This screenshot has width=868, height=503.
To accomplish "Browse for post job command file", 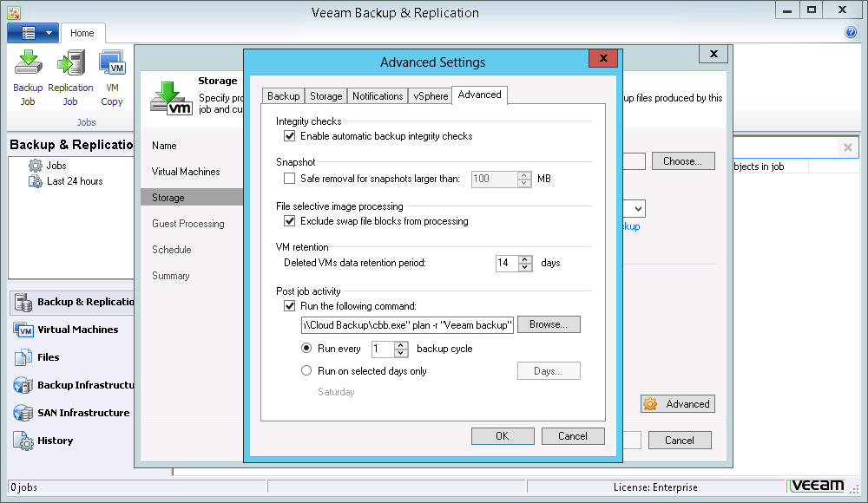I will [x=549, y=324].
